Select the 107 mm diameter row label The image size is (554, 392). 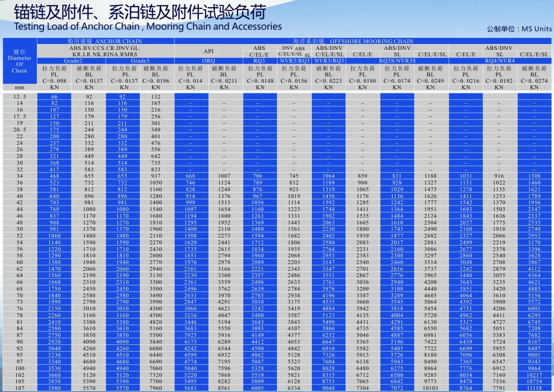(x=20, y=388)
